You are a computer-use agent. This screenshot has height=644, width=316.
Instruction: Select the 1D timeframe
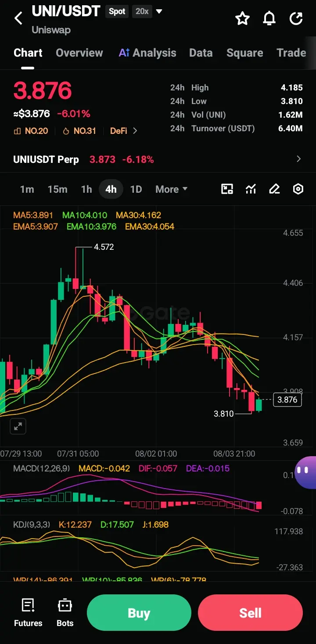point(136,189)
